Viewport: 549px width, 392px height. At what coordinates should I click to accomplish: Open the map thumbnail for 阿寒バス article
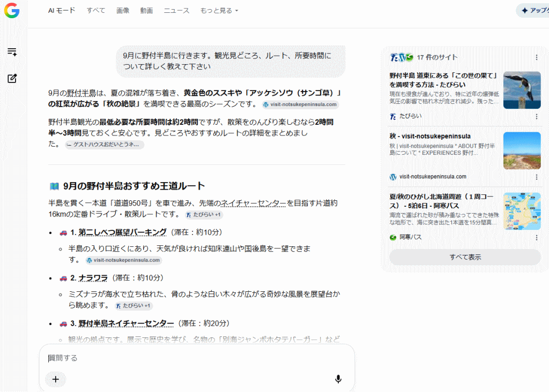click(x=522, y=211)
